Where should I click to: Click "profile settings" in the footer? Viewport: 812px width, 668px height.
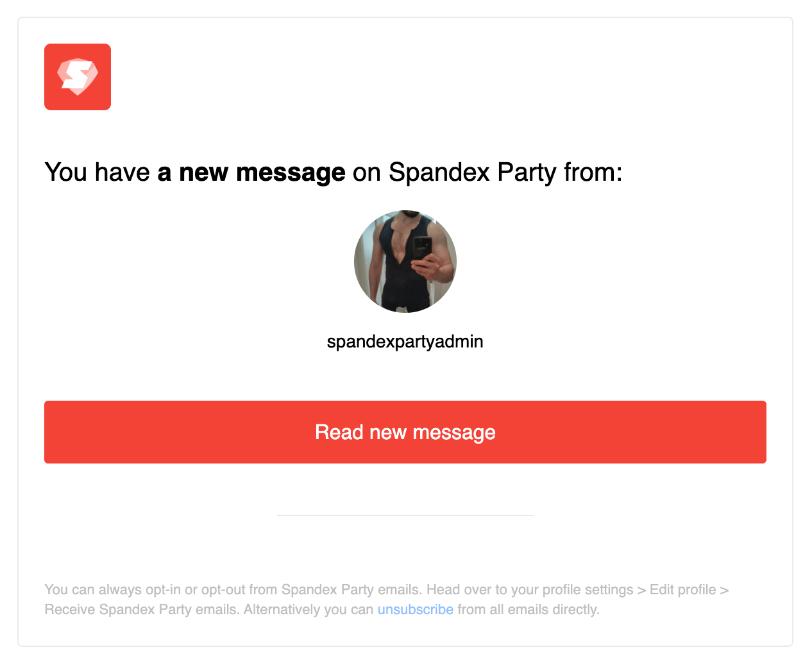(588, 590)
